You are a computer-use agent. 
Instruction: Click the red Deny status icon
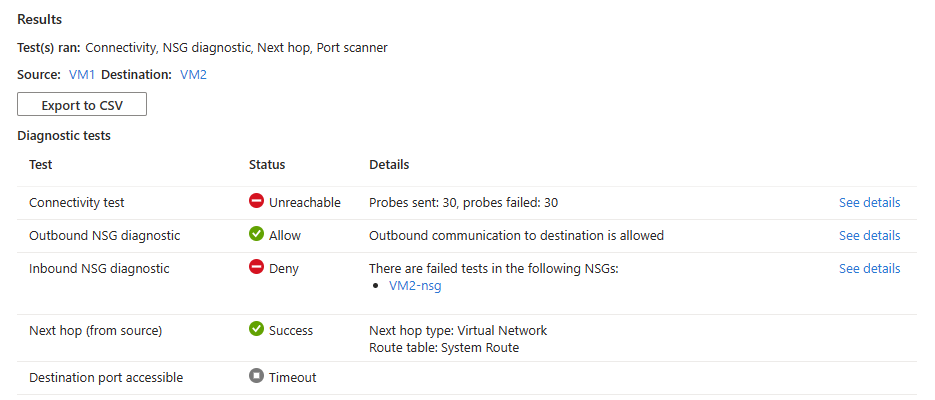click(x=256, y=268)
